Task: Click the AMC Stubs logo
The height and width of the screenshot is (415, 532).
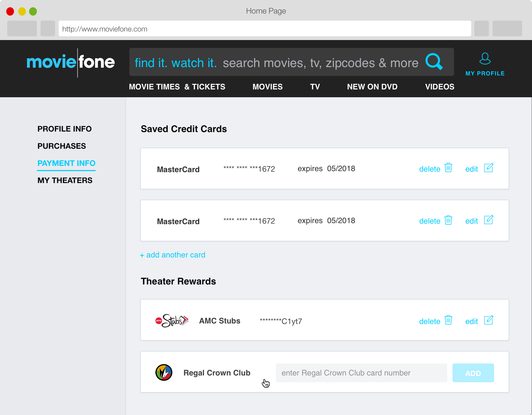Action: (172, 321)
